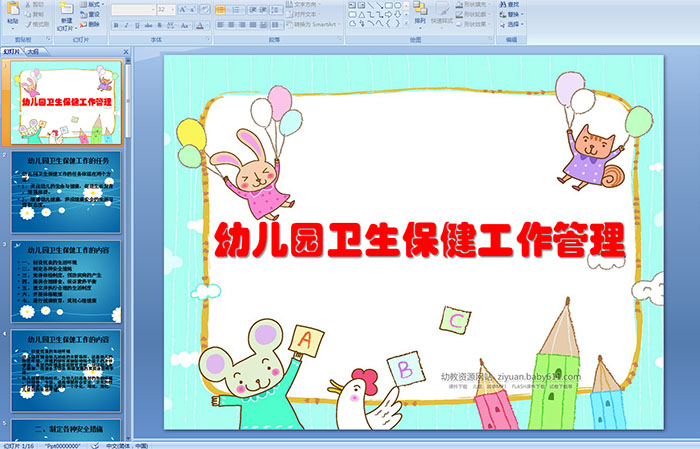Click the Paste clipboard icon
Viewport: 700px width, 449px height.
click(x=13, y=8)
